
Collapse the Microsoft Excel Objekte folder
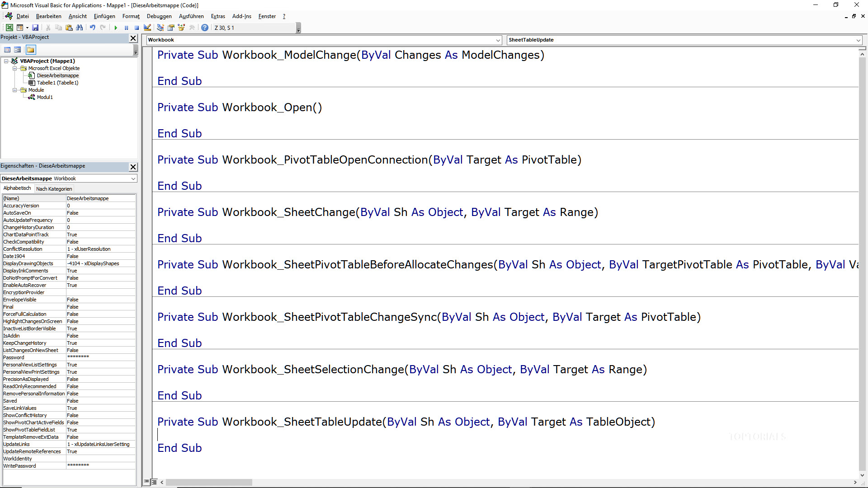(15, 68)
